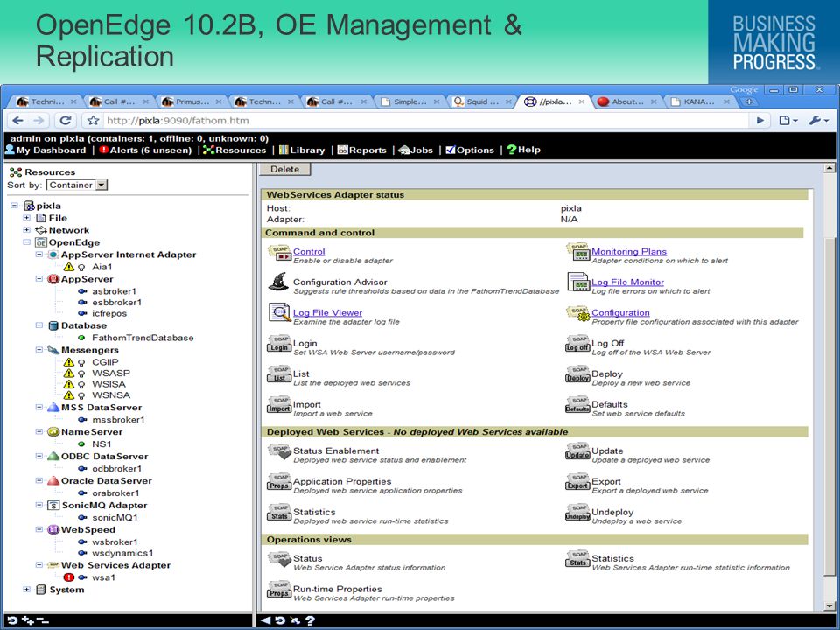Open My Dashboard menu
This screenshot has width=840, height=630.
click(x=45, y=150)
